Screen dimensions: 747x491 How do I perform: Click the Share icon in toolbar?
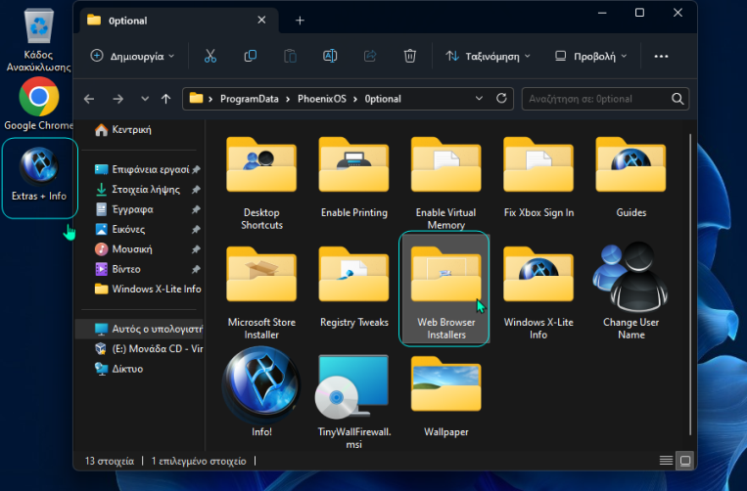(370, 56)
